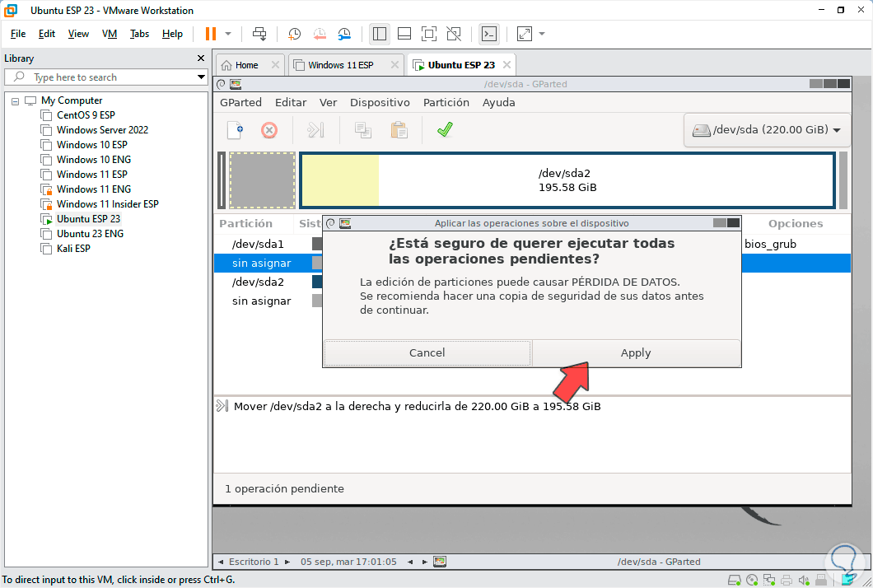Click the GParted icon in guest taskbar
Image resolution: width=873 pixels, height=588 pixels.
440,562
